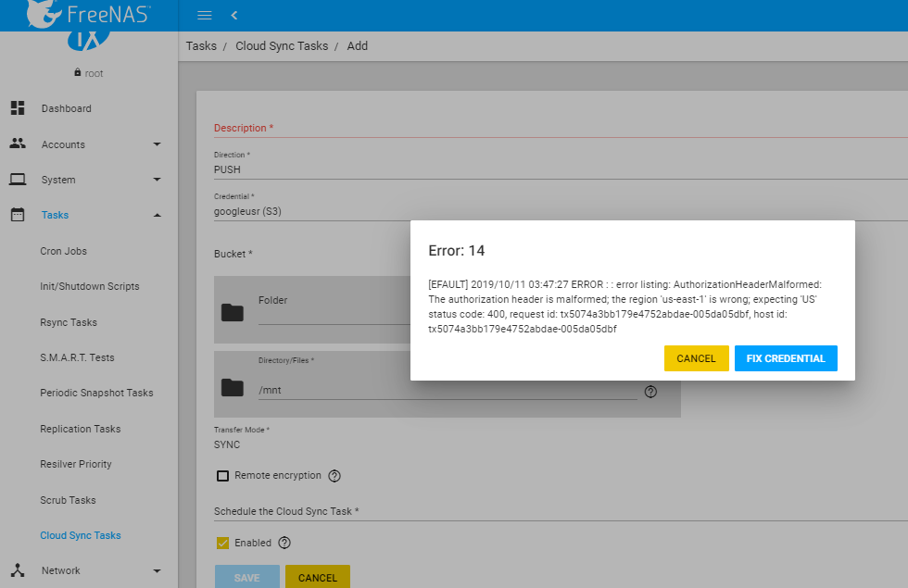This screenshot has height=588, width=908.
Task: Click the Description input field
Action: [x=561, y=128]
